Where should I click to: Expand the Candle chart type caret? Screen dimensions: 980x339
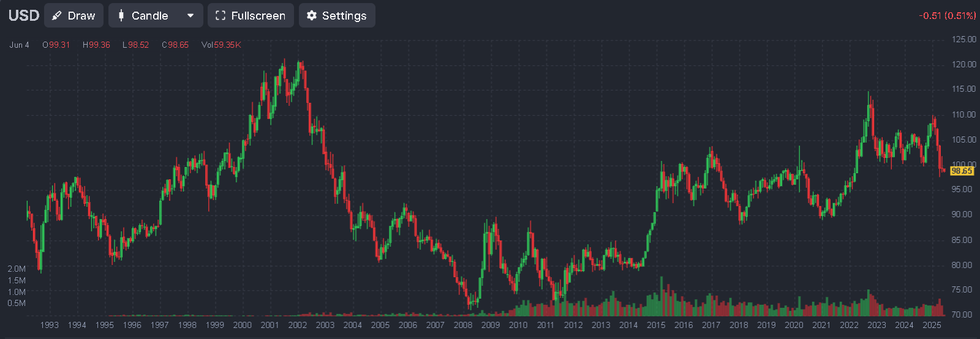point(190,16)
